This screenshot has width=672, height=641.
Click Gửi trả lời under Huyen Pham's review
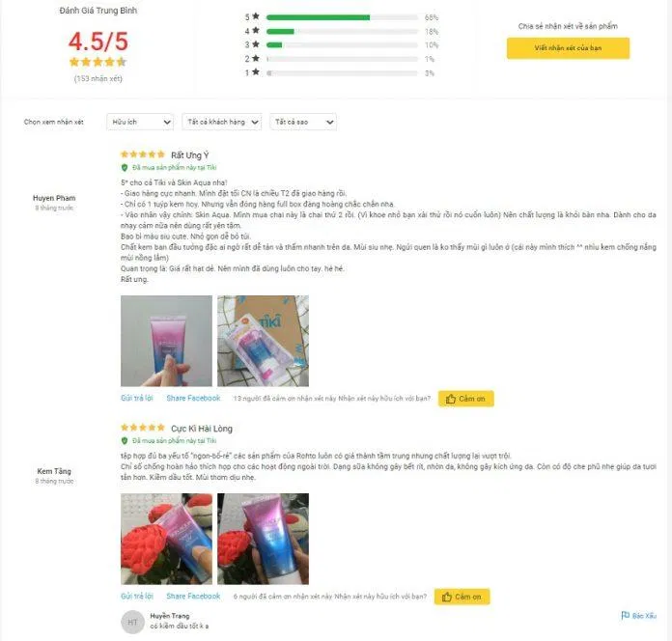click(137, 398)
